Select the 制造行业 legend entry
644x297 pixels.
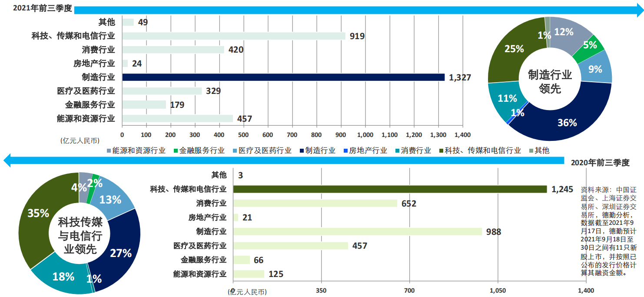(x=318, y=151)
